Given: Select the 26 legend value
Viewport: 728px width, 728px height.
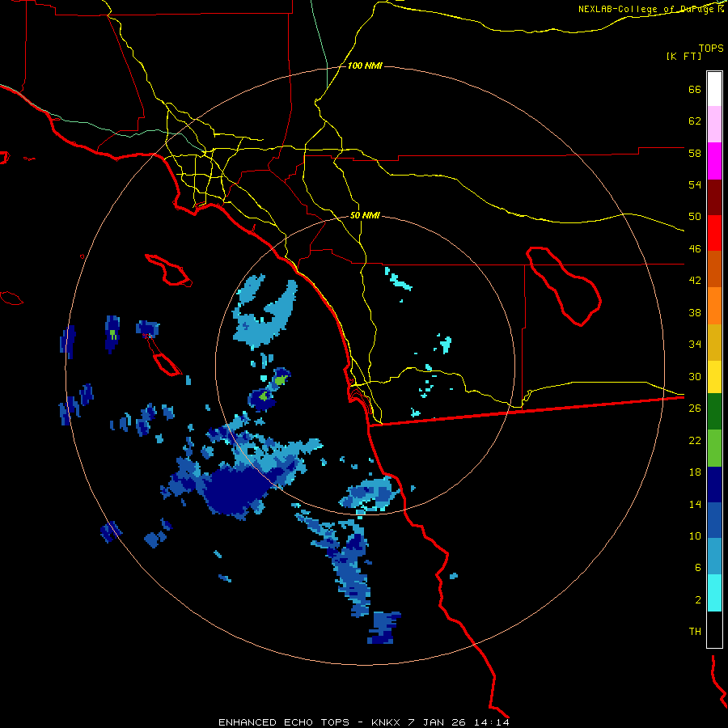Looking at the screenshot, I should point(695,408).
